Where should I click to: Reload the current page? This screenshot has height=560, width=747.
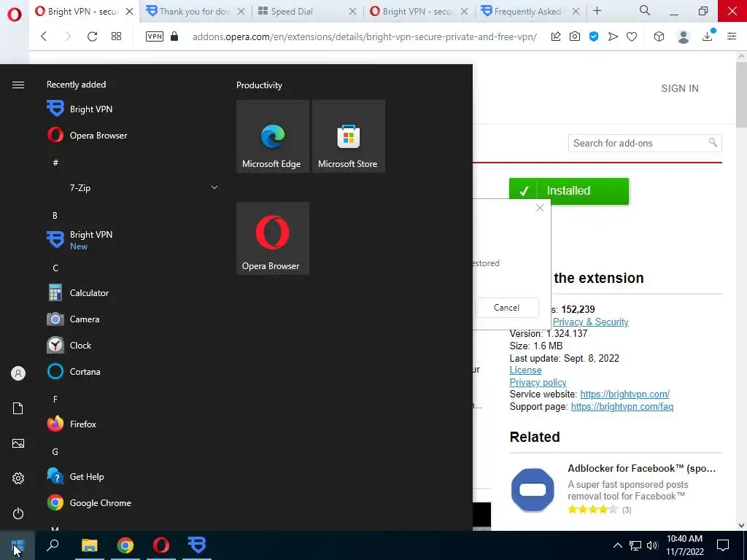tap(92, 36)
